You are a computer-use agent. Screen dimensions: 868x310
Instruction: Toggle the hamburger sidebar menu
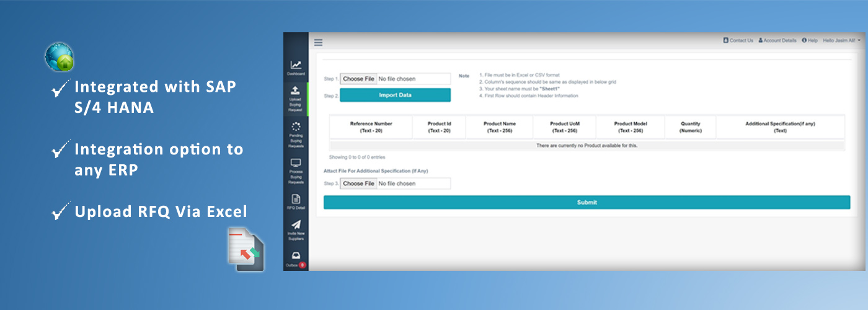point(318,42)
